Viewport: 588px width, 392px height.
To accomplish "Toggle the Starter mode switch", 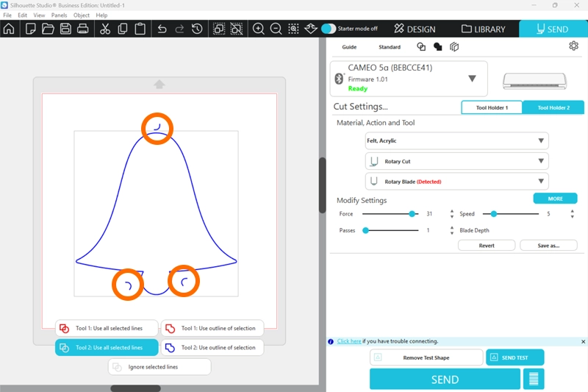I will pos(329,29).
